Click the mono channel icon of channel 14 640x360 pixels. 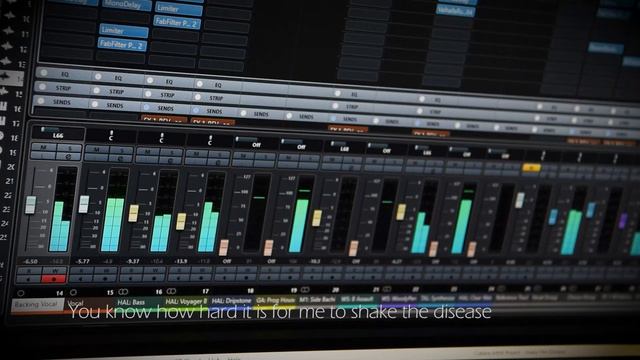coord(20,293)
